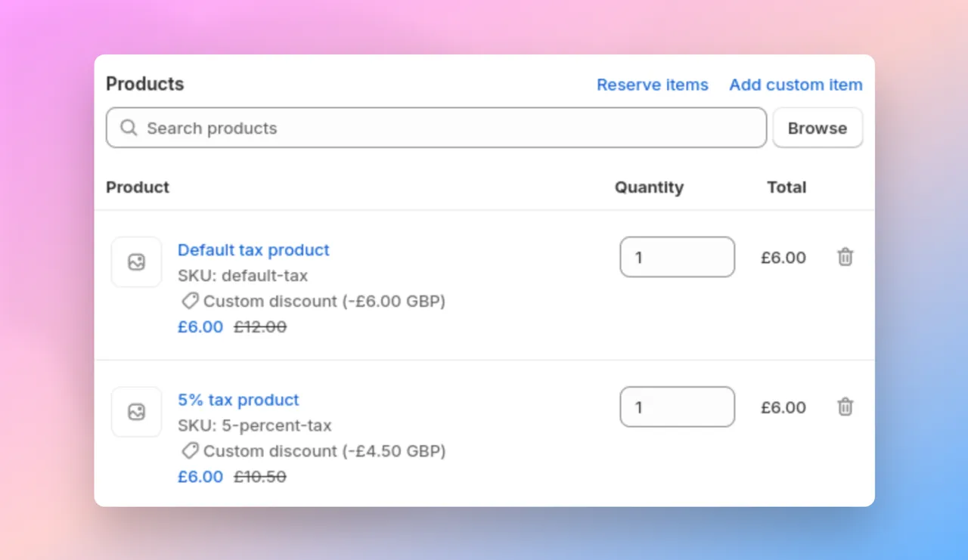Screen dimensions: 968x560
Task: Click the Reserve items link
Action: (x=652, y=85)
